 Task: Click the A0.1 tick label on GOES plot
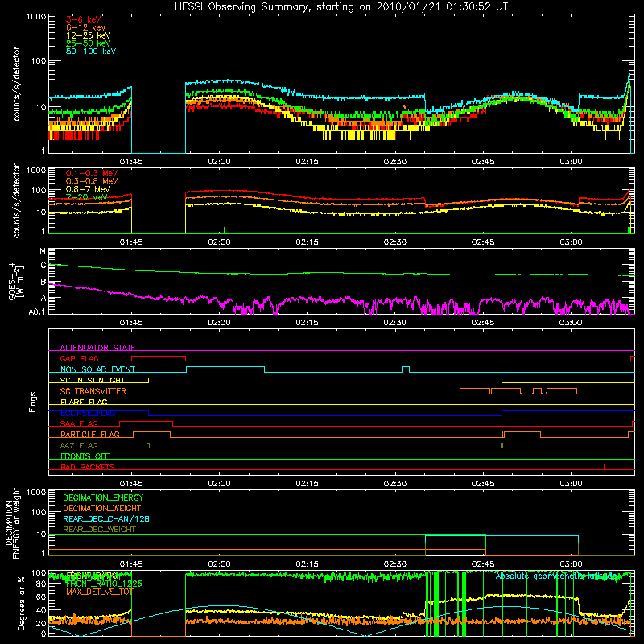[x=37, y=312]
